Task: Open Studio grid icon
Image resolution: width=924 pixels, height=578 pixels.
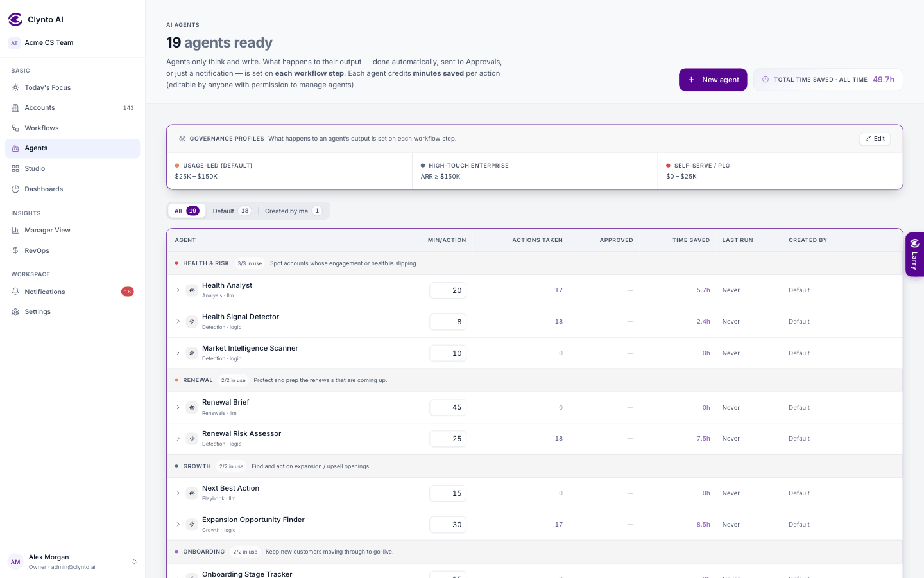Action: [15, 168]
